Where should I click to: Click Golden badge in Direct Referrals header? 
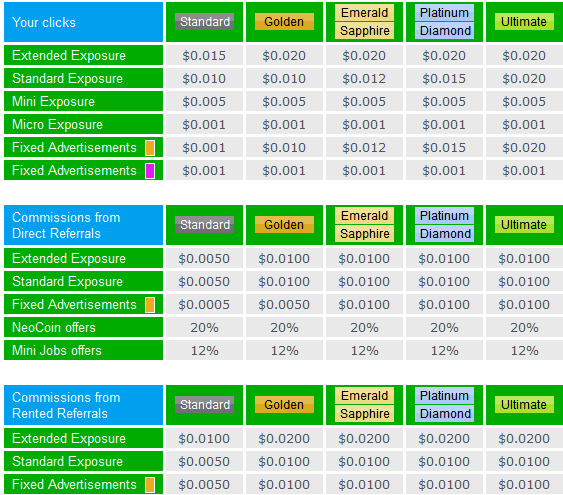coord(284,225)
